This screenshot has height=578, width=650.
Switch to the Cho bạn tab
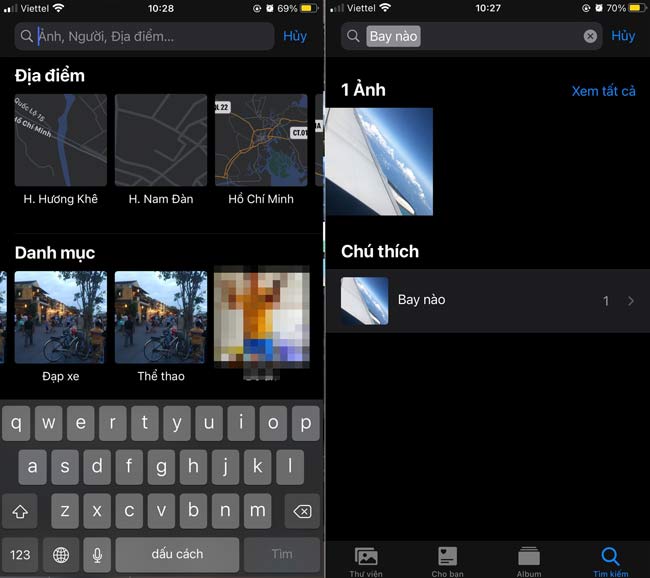pyautogui.click(x=447, y=560)
